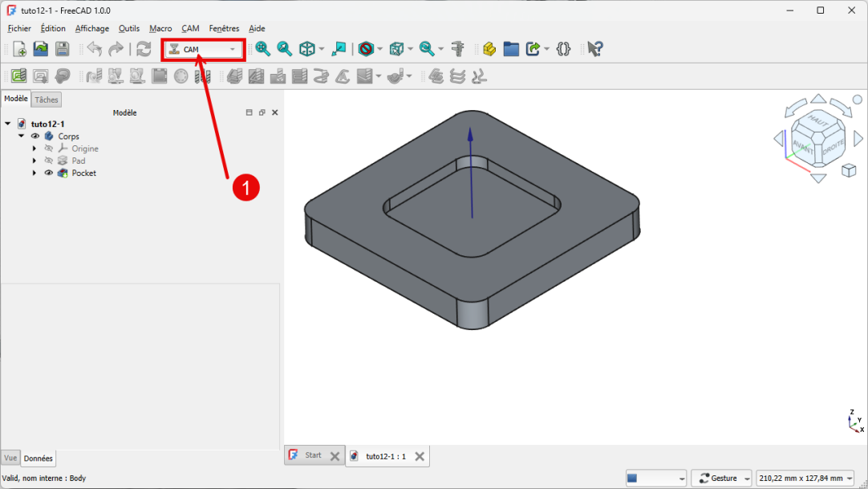Toggle visibility eye of Pocket
This screenshot has height=489, width=868.
click(x=48, y=173)
